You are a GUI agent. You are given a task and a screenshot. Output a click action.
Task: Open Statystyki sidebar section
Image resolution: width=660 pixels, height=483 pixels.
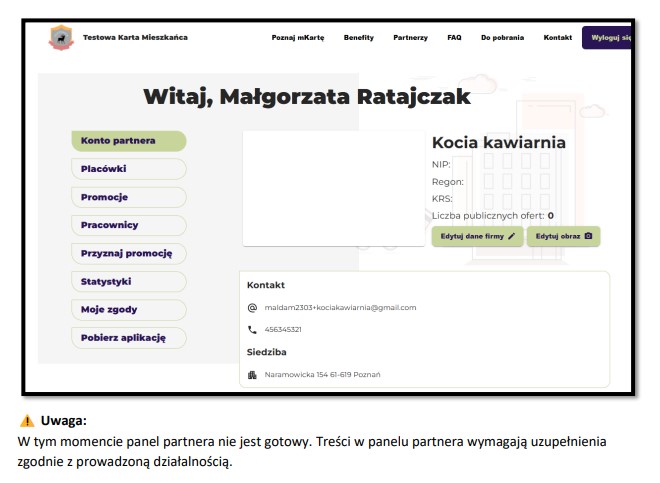click(128, 282)
